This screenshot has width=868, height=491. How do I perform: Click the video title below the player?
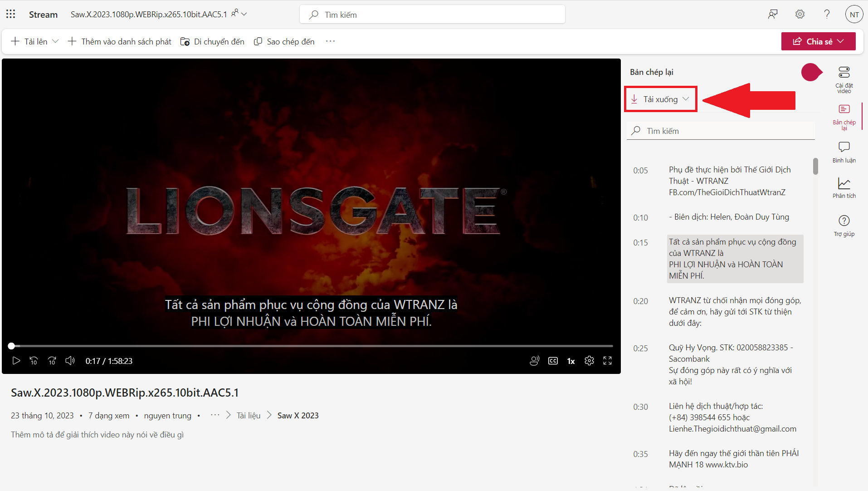[125, 393]
